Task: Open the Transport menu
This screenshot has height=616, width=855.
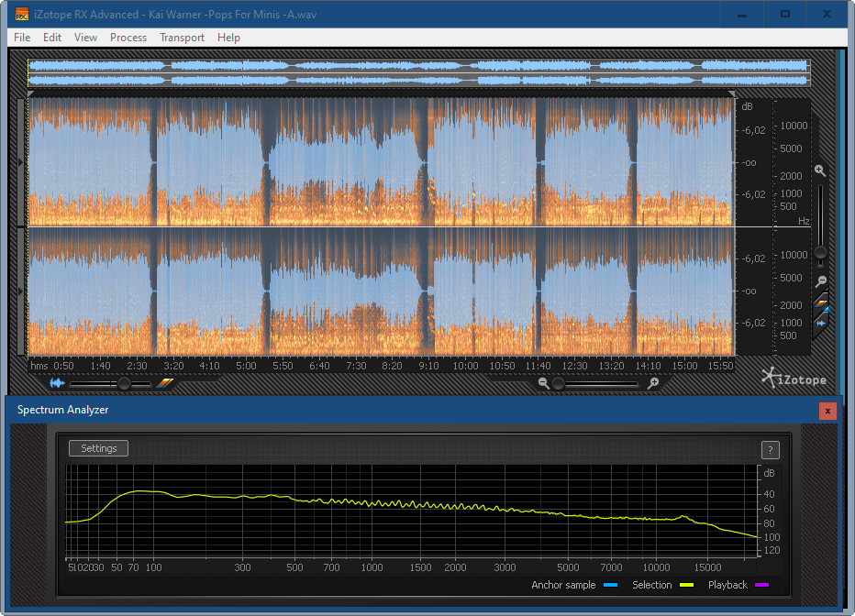Action: (x=182, y=38)
